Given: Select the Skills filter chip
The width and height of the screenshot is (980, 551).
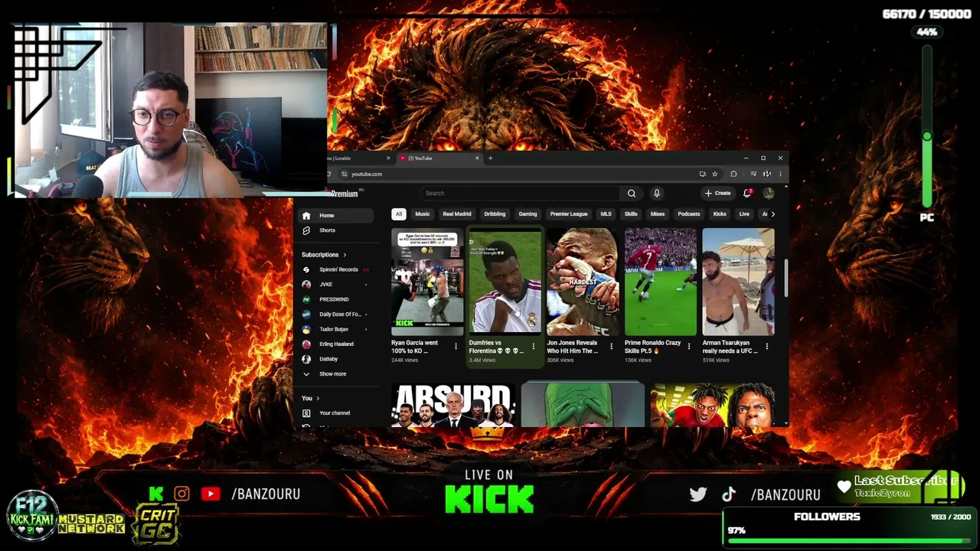Looking at the screenshot, I should coord(631,214).
